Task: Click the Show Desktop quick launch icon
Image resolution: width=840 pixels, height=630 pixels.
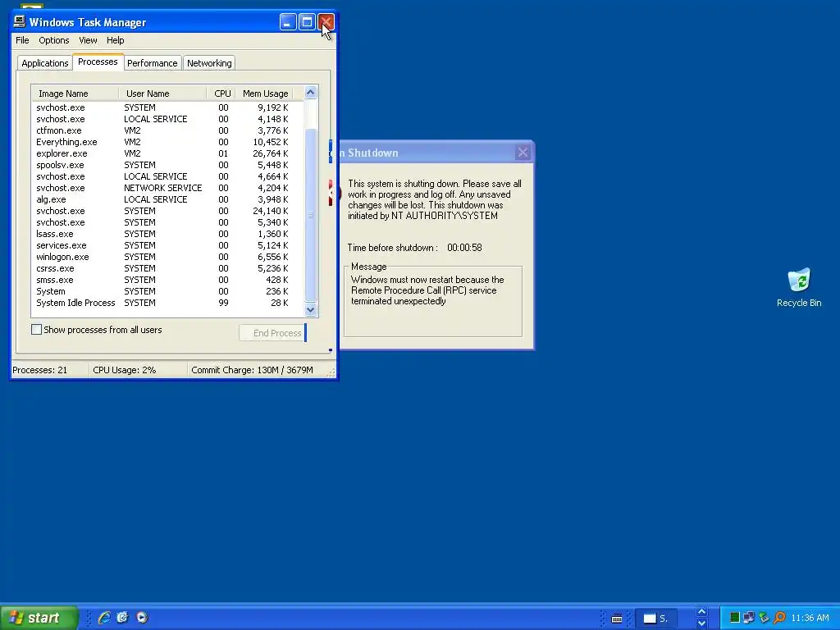Action: pos(123,618)
